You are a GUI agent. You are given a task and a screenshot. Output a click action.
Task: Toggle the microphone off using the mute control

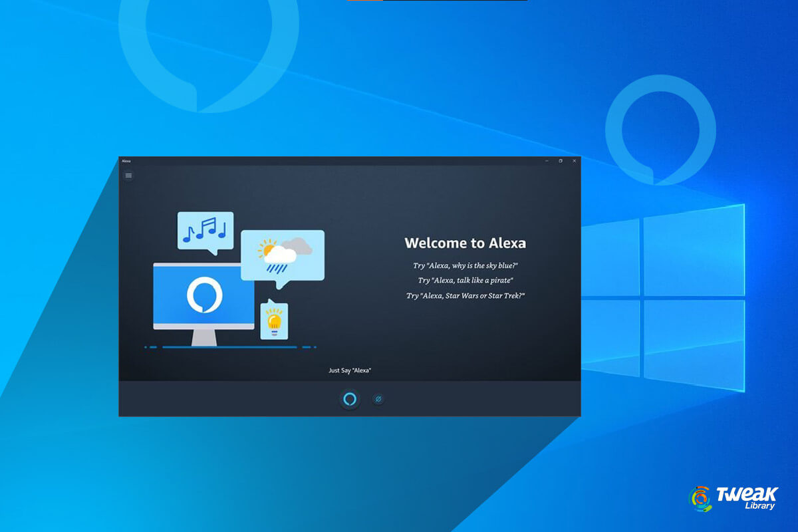tap(377, 399)
